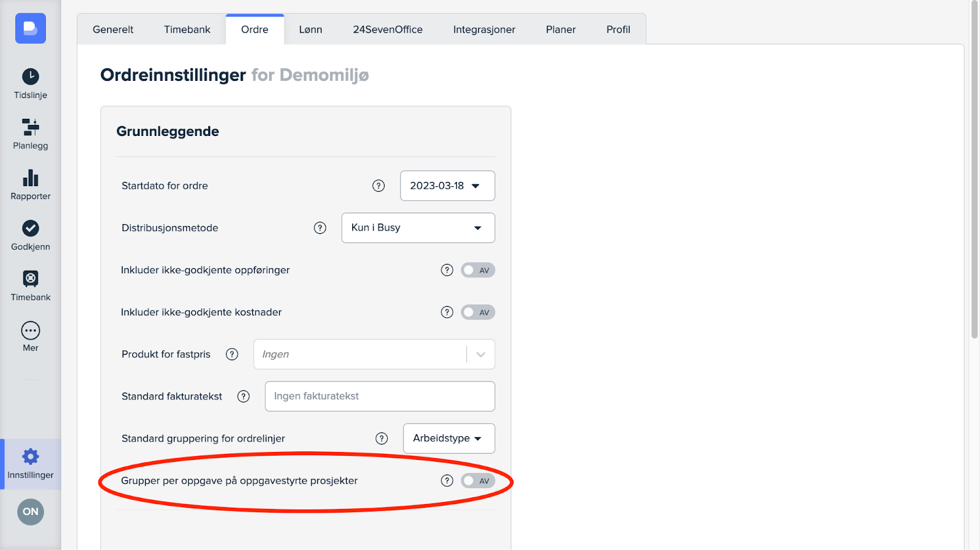980x550 pixels.
Task: Click the Standard gruppering for ordrelinjer label
Action: pyautogui.click(x=203, y=439)
